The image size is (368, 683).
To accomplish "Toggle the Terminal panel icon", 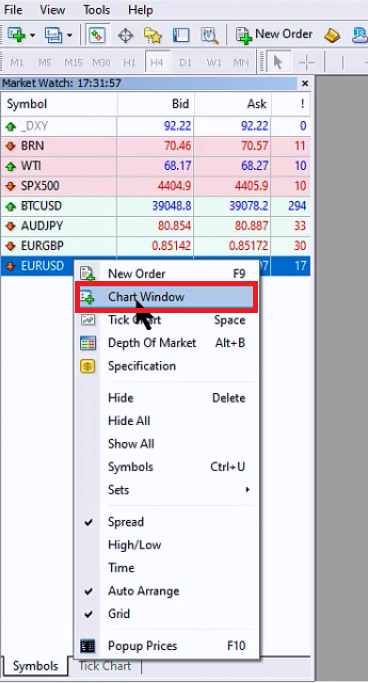I will [x=181, y=35].
